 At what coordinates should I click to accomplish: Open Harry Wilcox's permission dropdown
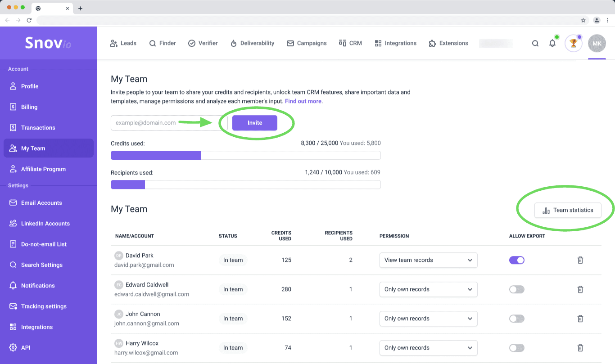click(x=428, y=348)
